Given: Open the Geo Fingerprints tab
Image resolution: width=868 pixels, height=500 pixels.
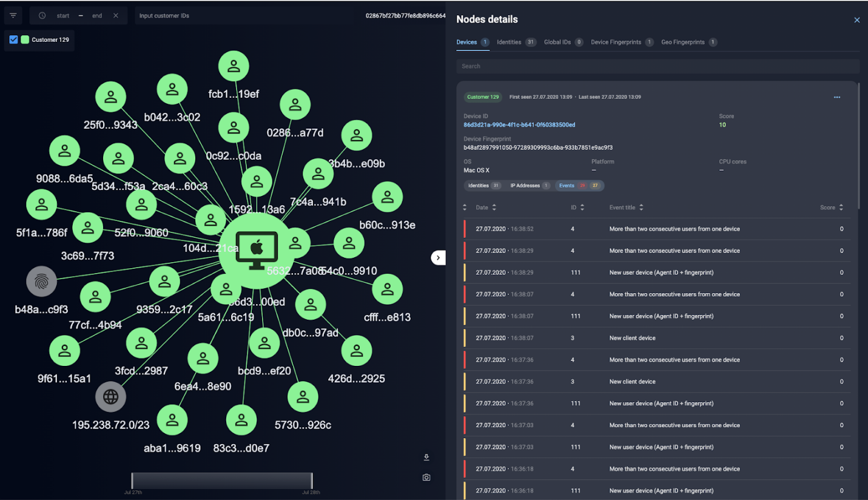Looking at the screenshot, I should pos(689,42).
